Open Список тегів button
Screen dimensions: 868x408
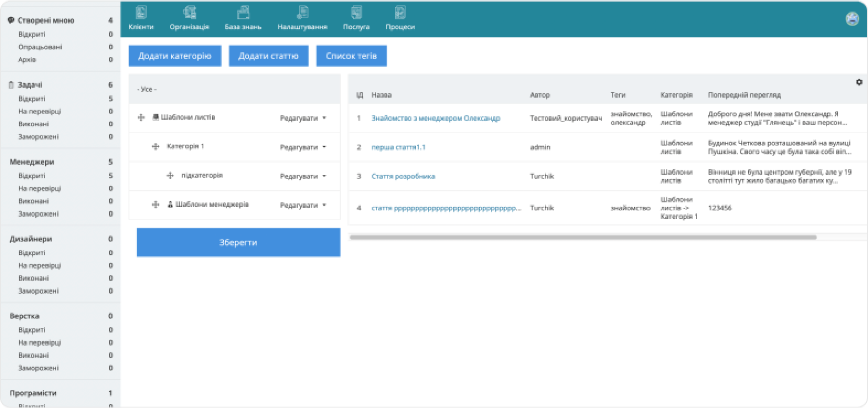pos(351,56)
